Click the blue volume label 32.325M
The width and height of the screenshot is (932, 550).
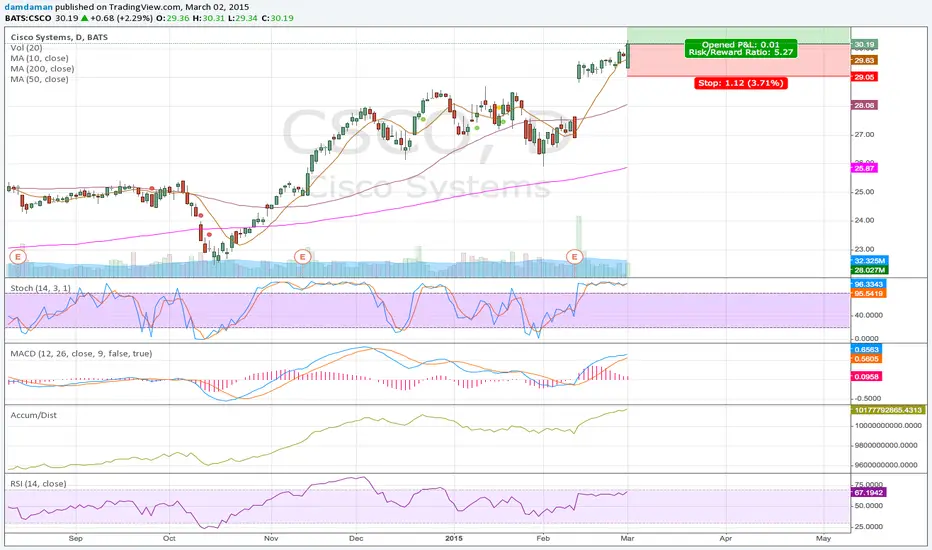coord(870,261)
